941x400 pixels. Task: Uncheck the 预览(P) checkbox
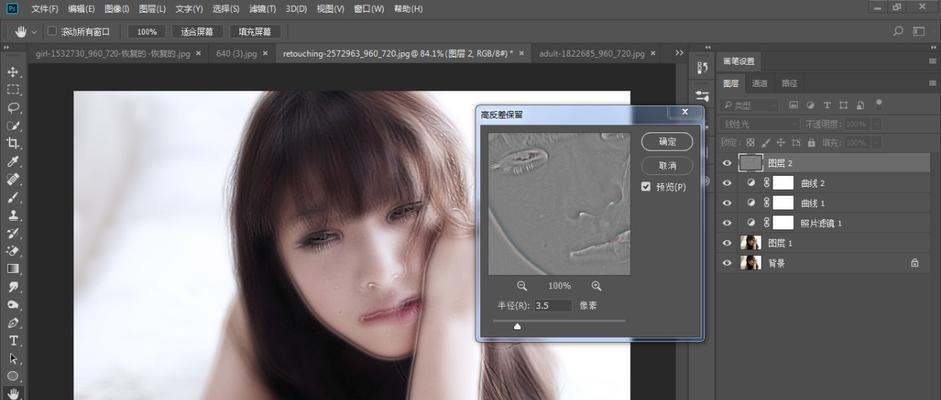[x=646, y=187]
